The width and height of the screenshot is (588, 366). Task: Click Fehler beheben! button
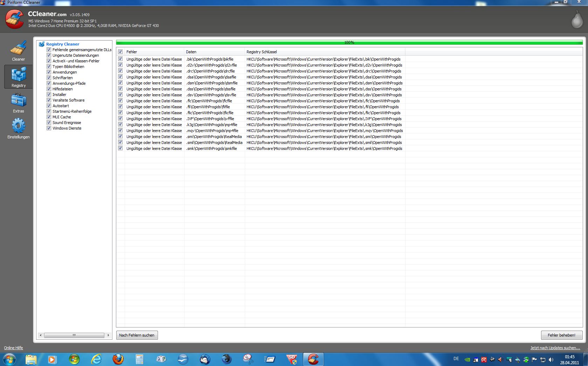(561, 335)
